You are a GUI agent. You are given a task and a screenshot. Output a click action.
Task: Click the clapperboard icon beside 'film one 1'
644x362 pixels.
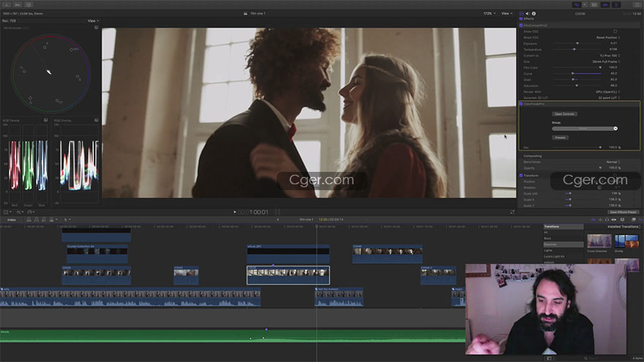tap(246, 14)
